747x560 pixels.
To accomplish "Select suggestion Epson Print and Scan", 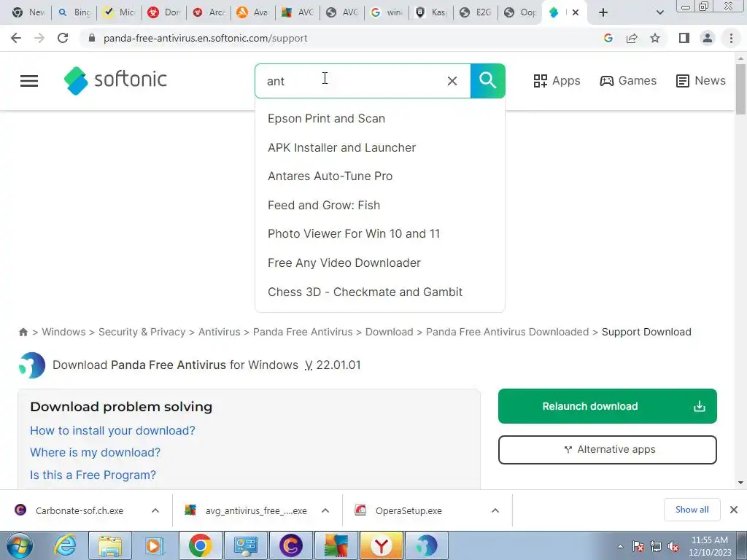I will (379, 119).
